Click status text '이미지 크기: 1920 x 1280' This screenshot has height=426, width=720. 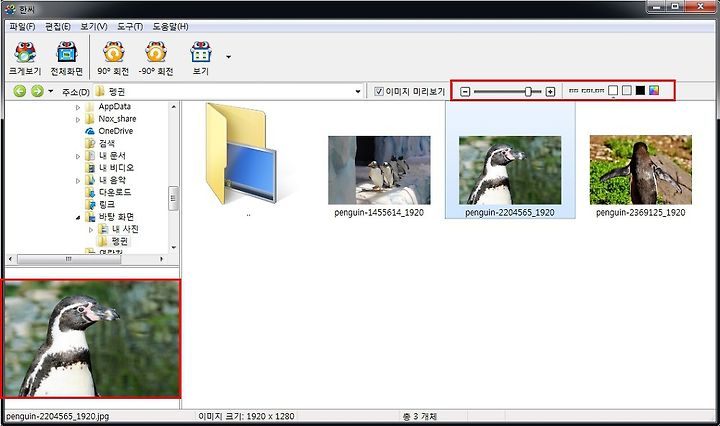247,416
